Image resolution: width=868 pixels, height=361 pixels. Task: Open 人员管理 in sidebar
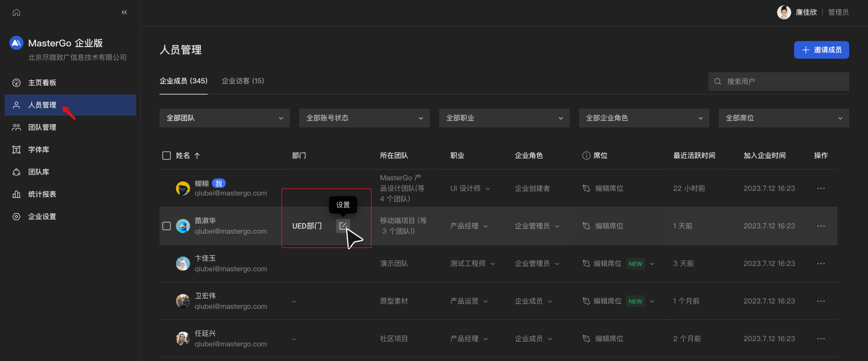[x=70, y=105]
